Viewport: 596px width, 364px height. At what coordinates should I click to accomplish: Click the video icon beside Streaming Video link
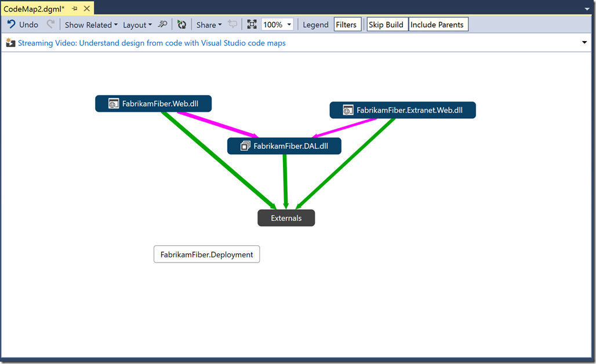click(10, 43)
